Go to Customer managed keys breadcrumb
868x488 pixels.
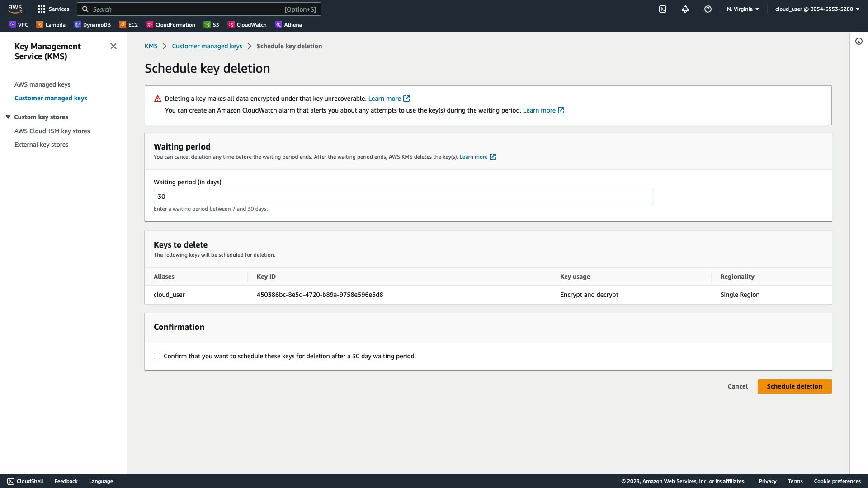[x=207, y=46]
